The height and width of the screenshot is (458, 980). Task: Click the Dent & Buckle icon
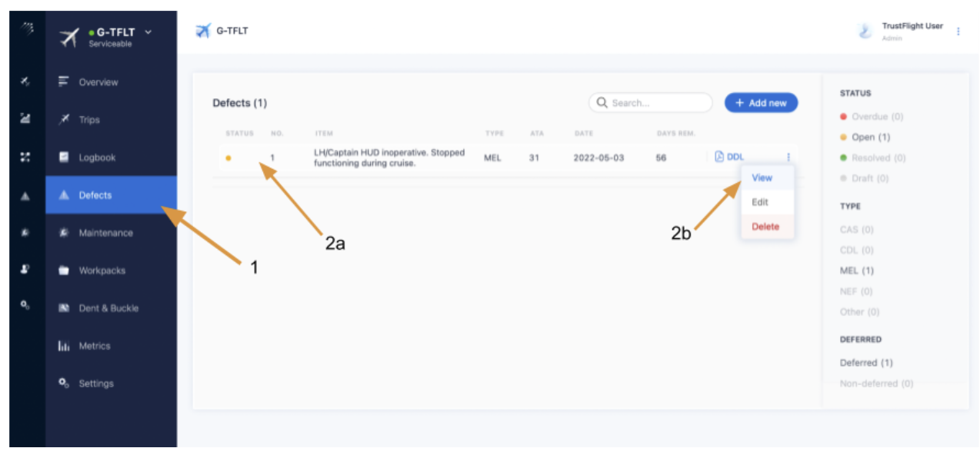(64, 308)
